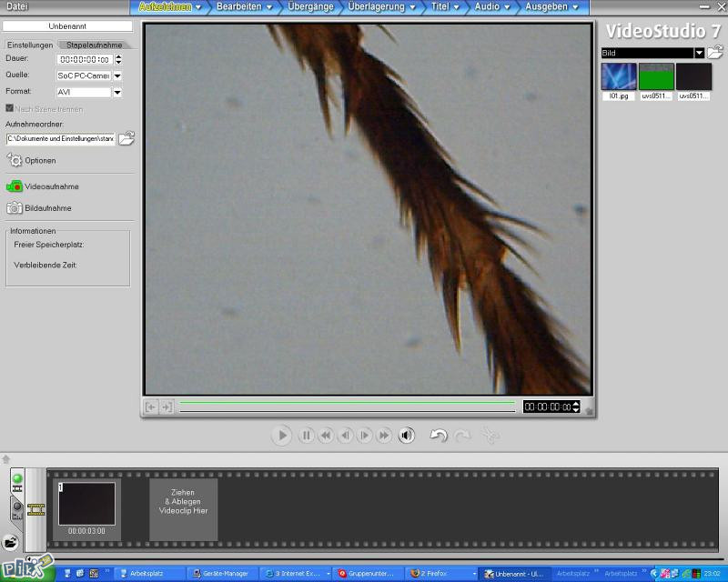Take a Bildaufnahme snapshot

39,208
